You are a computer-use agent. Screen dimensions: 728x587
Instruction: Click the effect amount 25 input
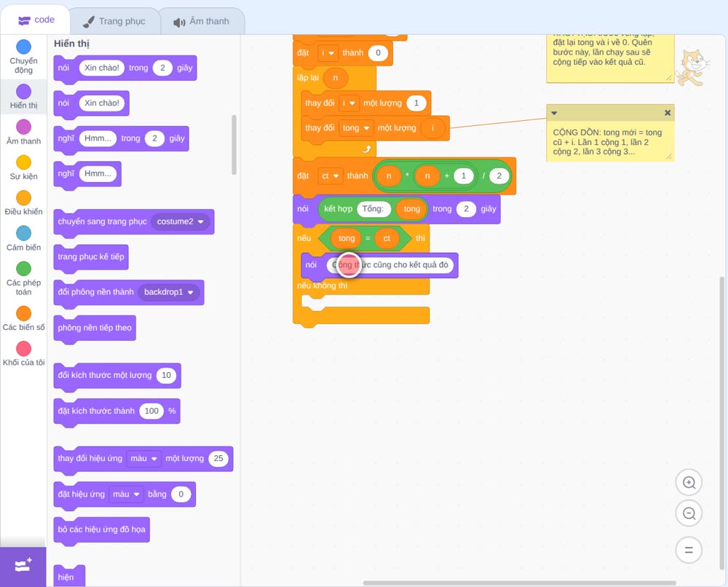click(x=218, y=458)
